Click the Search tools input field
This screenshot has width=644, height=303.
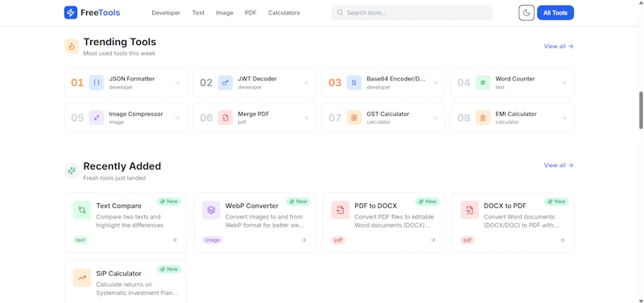coord(412,13)
